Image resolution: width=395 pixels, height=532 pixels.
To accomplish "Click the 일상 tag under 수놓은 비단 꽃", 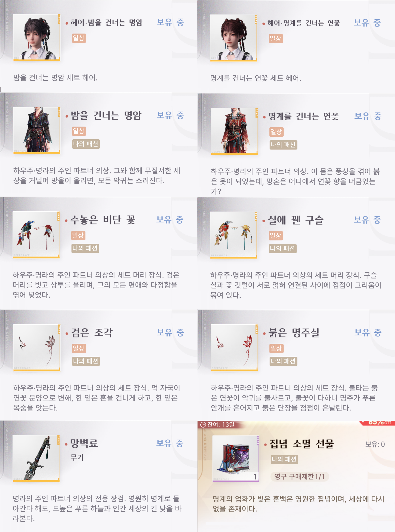I will tap(78, 235).
